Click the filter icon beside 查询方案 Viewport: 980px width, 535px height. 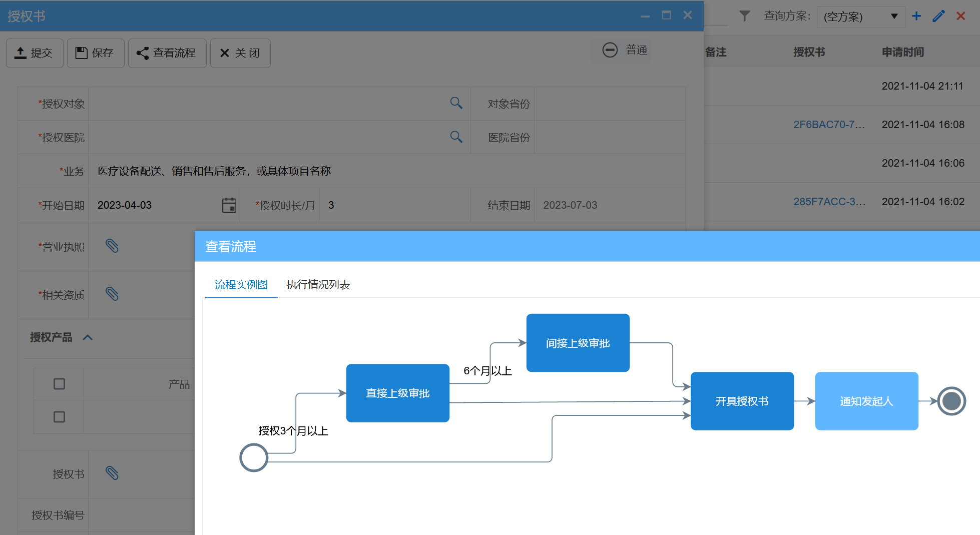pyautogui.click(x=745, y=16)
